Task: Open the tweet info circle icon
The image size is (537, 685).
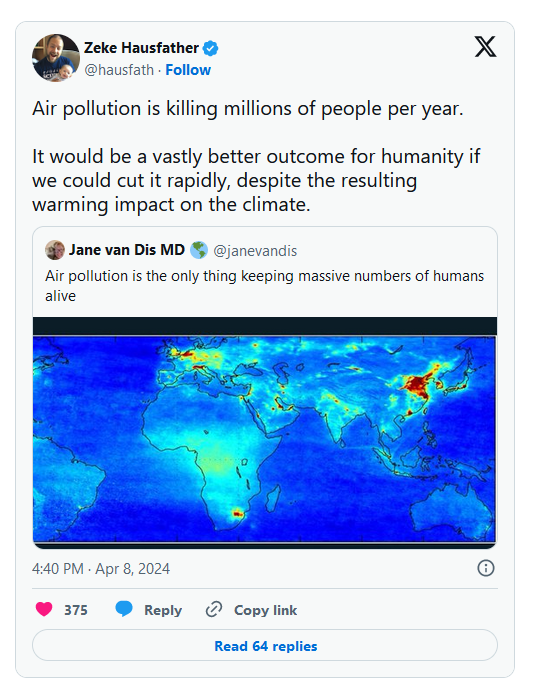Action: click(x=486, y=568)
